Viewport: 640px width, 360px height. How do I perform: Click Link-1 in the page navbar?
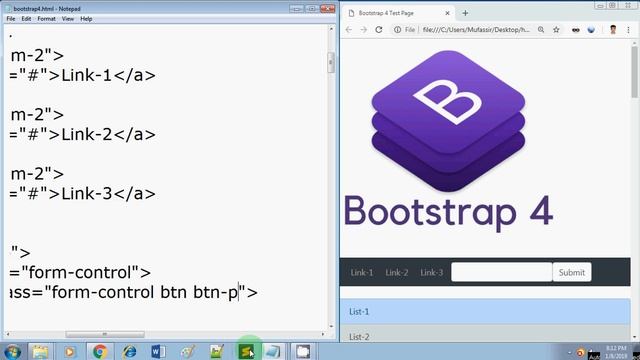(x=362, y=272)
